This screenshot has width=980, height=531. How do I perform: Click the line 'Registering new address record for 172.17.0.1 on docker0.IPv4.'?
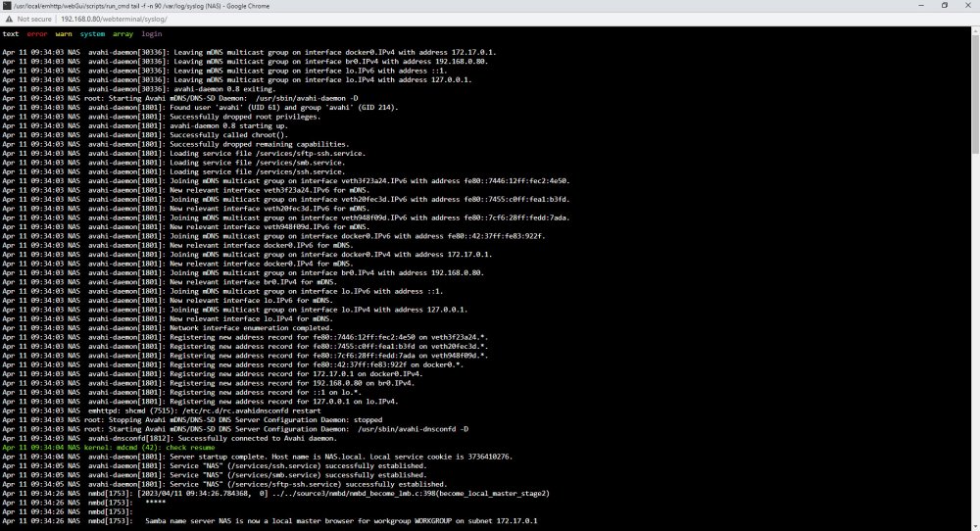click(x=213, y=373)
